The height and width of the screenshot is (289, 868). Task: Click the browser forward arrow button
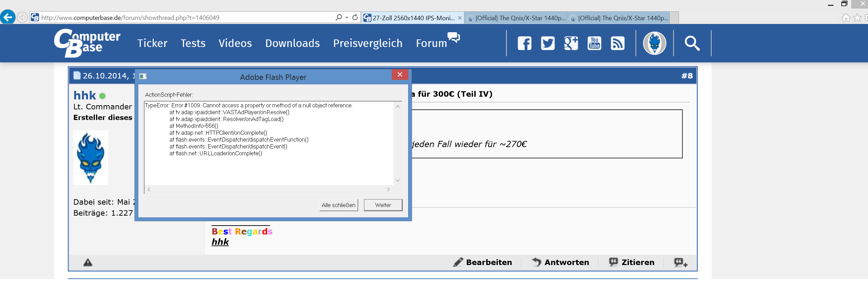point(22,17)
